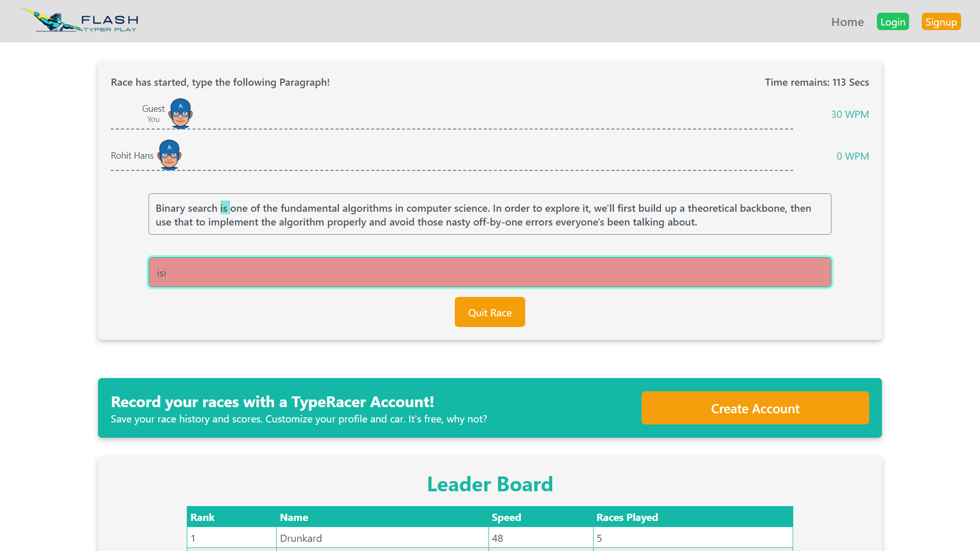
Task: Click the "Record your races" banner heading
Action: tap(272, 402)
